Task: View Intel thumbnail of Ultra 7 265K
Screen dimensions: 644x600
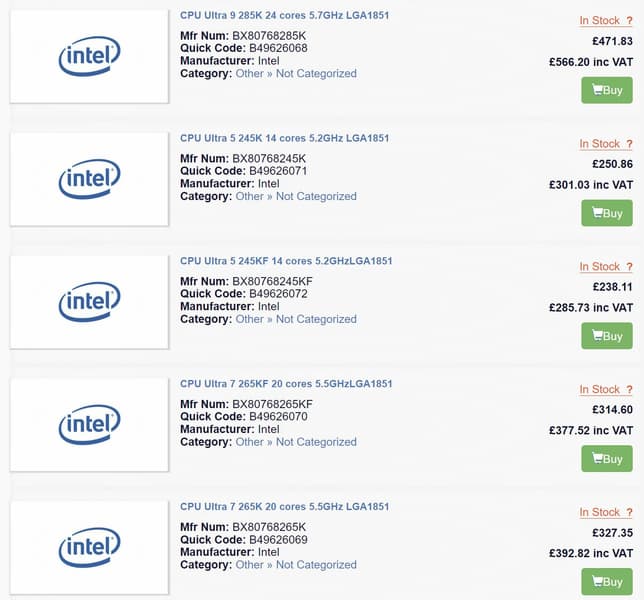Action: pos(89,547)
